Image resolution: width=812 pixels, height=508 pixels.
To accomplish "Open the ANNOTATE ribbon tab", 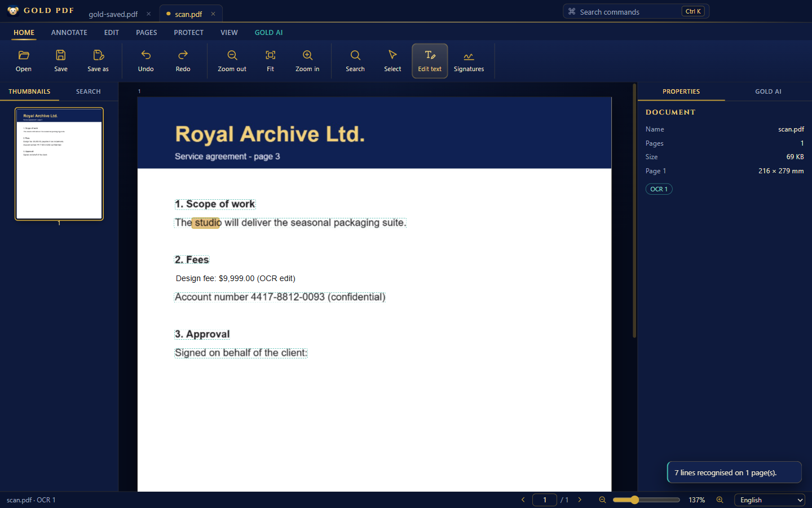I will [69, 33].
